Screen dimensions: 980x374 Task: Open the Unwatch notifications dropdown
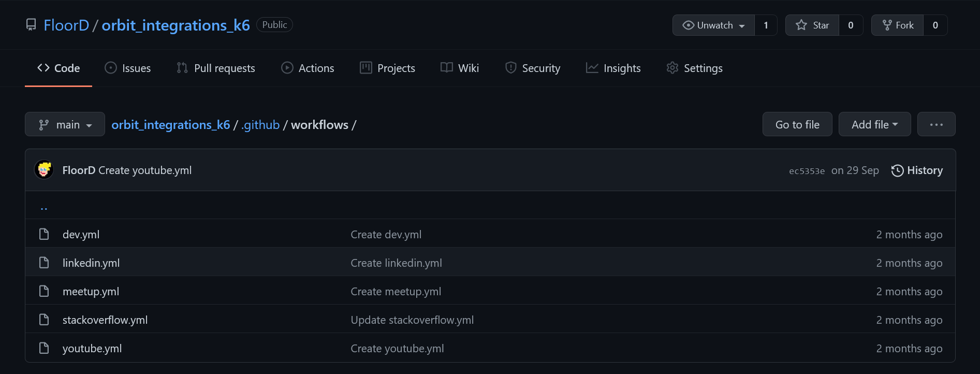click(713, 25)
